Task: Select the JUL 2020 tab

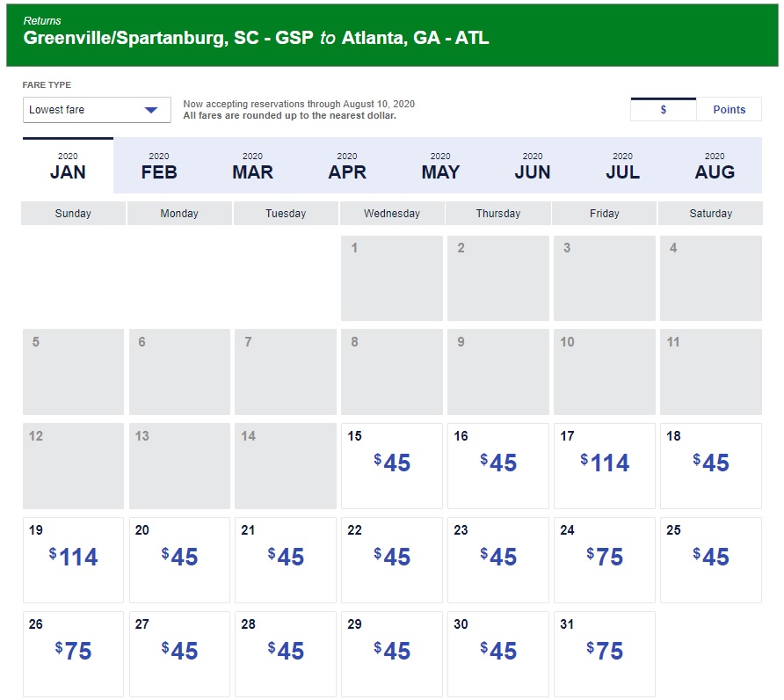Action: 622,165
